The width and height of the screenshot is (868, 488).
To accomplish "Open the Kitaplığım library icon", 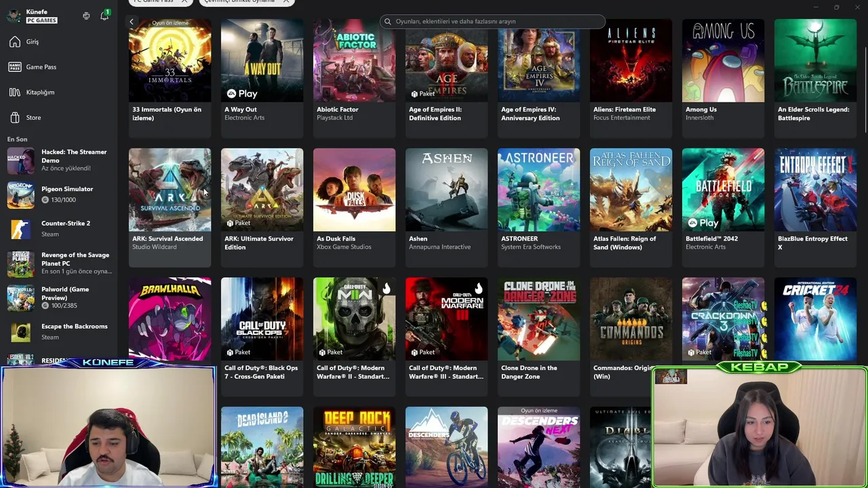I will pyautogui.click(x=15, y=92).
